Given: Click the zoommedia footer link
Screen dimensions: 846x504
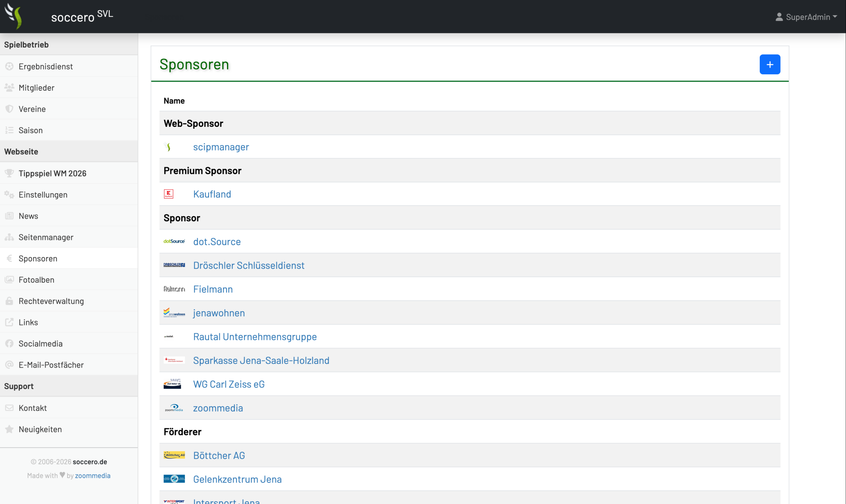Looking at the screenshot, I should [x=93, y=476].
